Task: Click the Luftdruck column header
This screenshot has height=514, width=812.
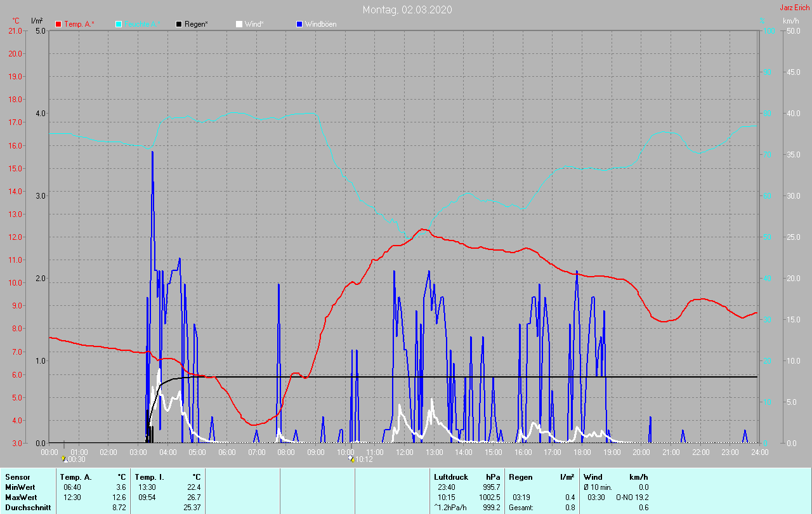Action: 451,477
